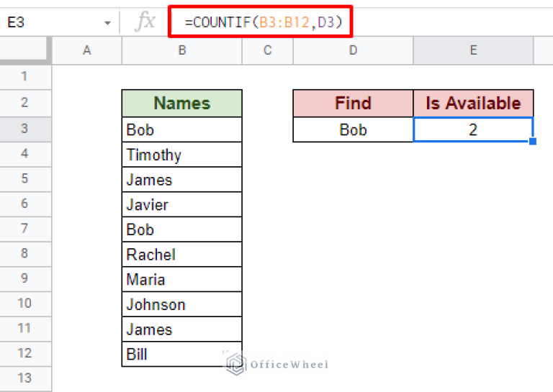
Task: Click the fx function icon
Action: [145, 22]
